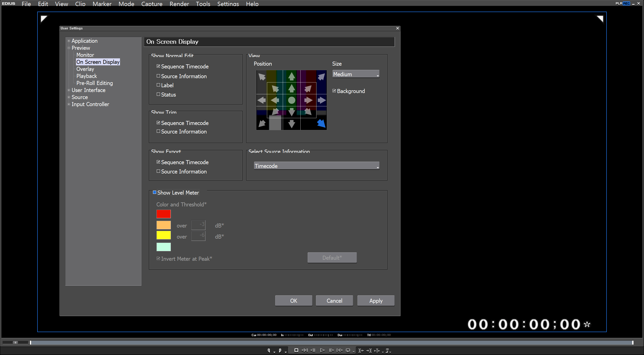Click the Set Out point icon
The height and width of the screenshot is (355, 644).
[x=280, y=350]
